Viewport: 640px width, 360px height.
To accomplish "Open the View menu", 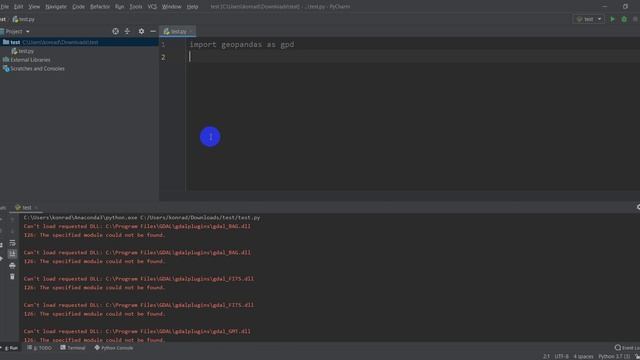I will pyautogui.click(x=34, y=7).
